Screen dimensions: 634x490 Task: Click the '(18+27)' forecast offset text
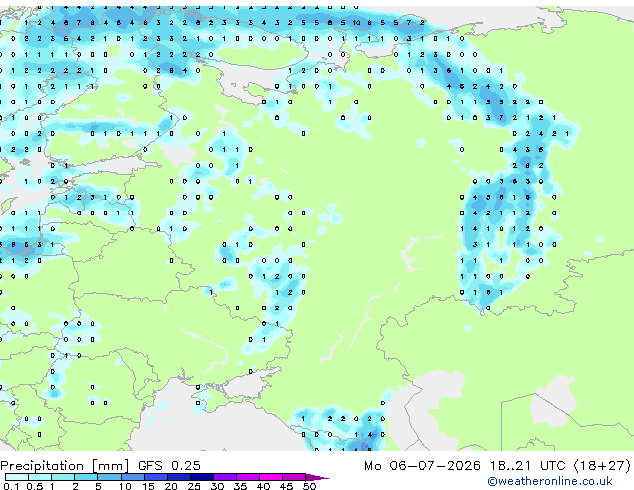(x=602, y=466)
